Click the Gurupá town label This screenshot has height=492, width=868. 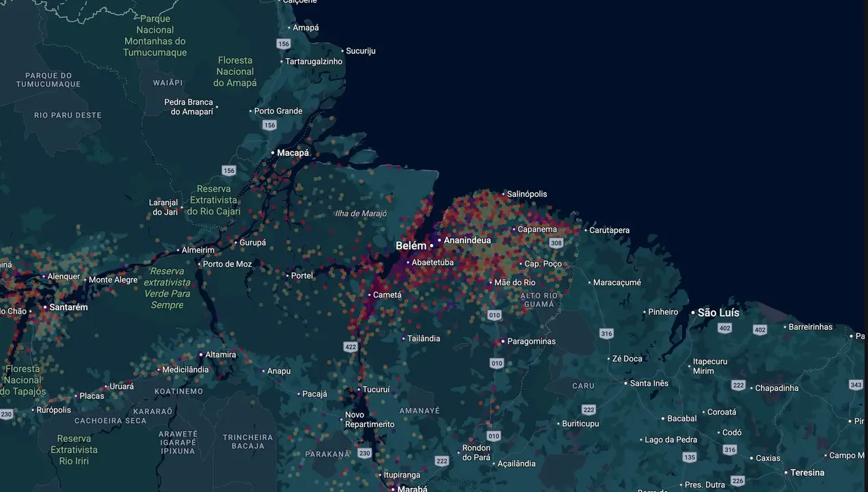coord(252,243)
